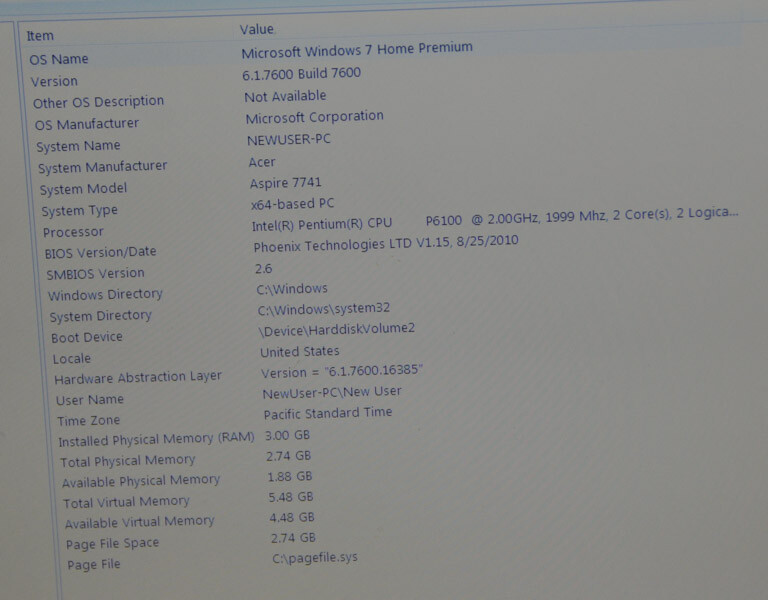Click the '6.1.7600 Build 7600' value
Image resolution: width=768 pixels, height=600 pixels.
[302, 73]
